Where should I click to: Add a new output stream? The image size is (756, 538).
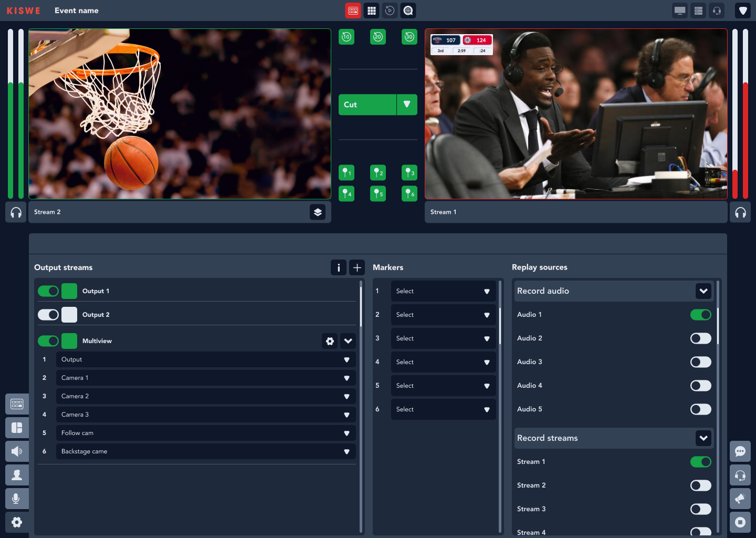pyautogui.click(x=357, y=267)
